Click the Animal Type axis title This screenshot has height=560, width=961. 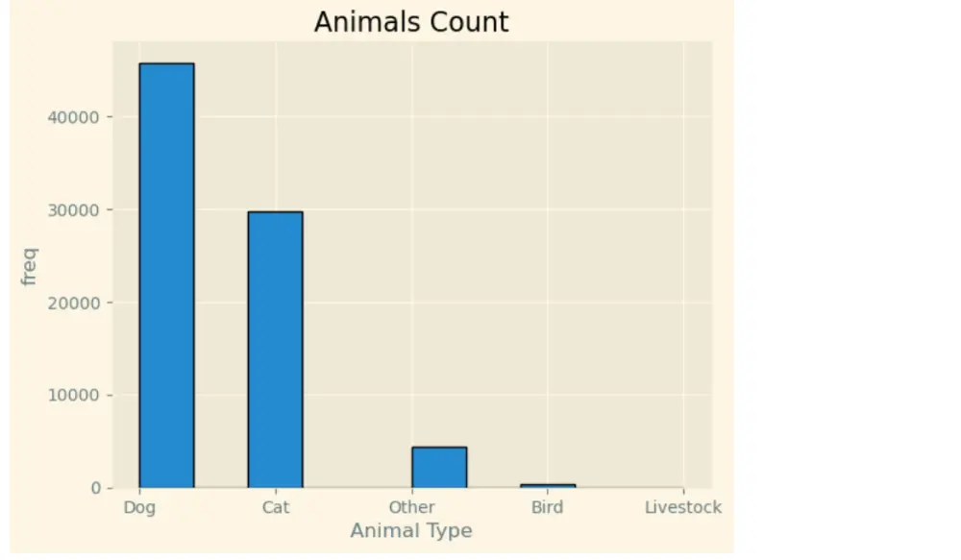[x=411, y=530]
